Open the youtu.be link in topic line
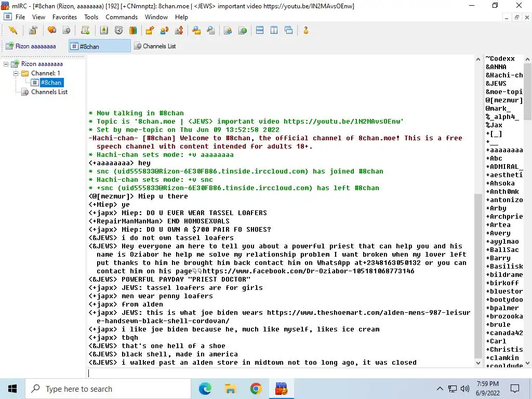Viewport: 532px width, 399px height. pos(343,122)
